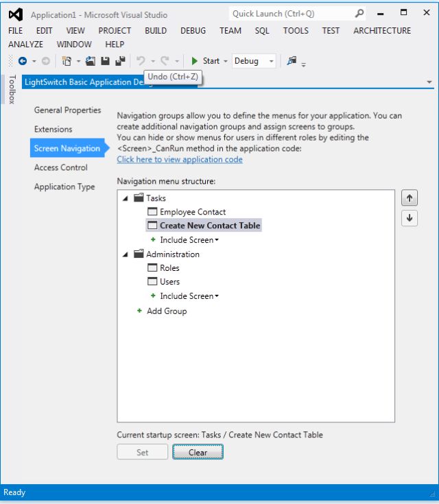Switch to General Properties tab
The image size is (439, 504).
tap(67, 110)
